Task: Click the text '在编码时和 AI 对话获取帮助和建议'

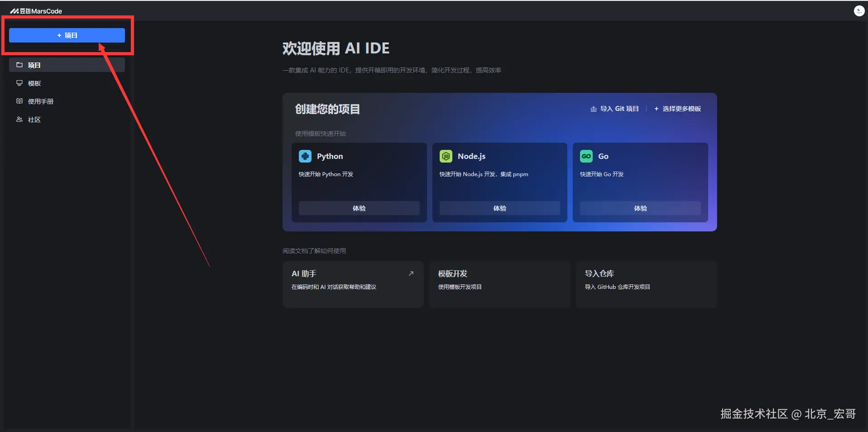Action: pos(334,287)
